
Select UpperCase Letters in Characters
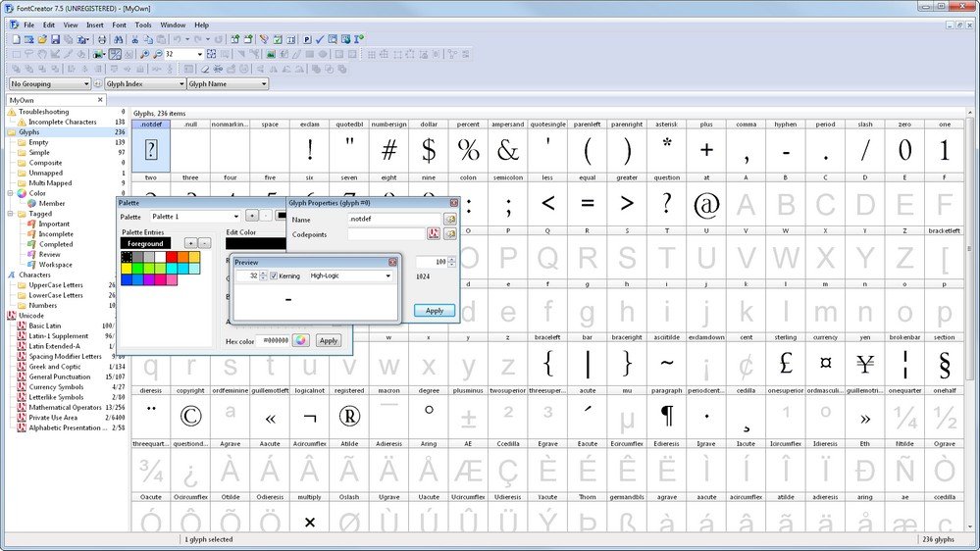coord(56,285)
